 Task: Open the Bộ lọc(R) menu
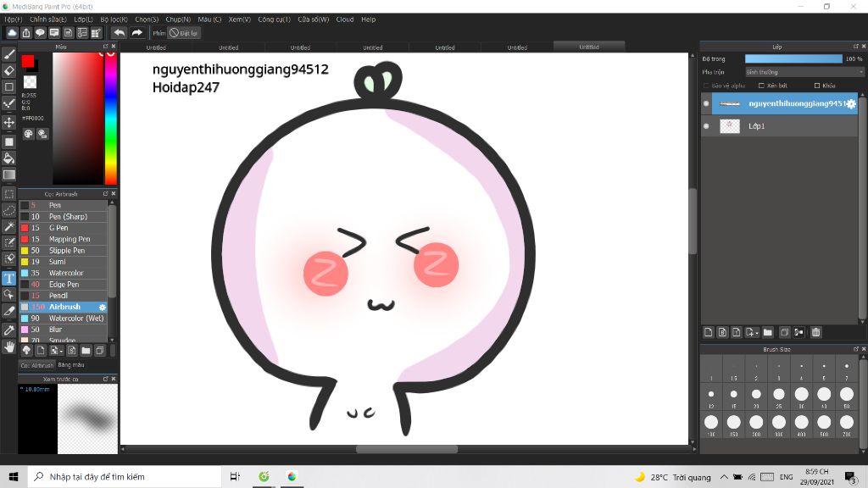pyautogui.click(x=114, y=19)
